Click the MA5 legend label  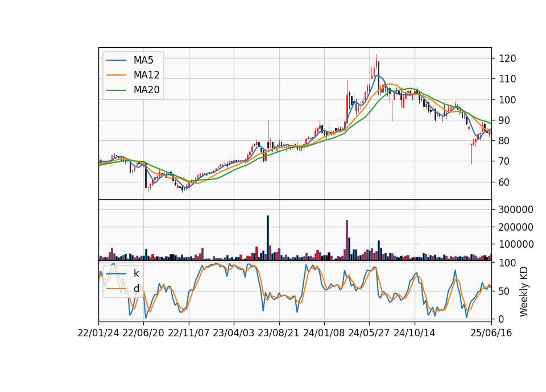(143, 60)
